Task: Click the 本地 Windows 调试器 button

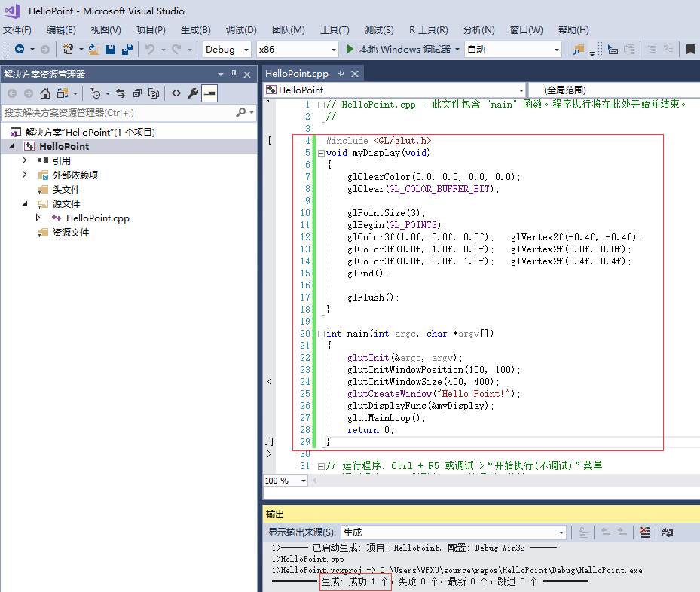Action: [x=405, y=50]
